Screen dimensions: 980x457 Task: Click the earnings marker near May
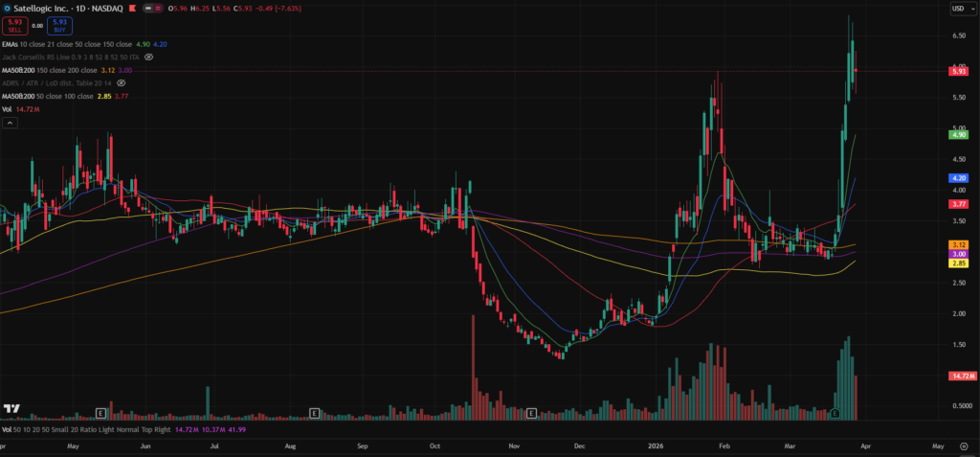coord(100,413)
